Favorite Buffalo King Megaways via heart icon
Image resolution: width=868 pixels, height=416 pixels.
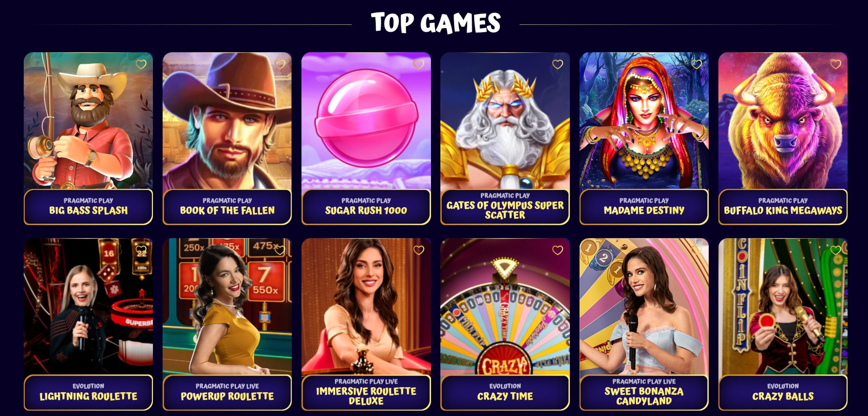tap(836, 64)
